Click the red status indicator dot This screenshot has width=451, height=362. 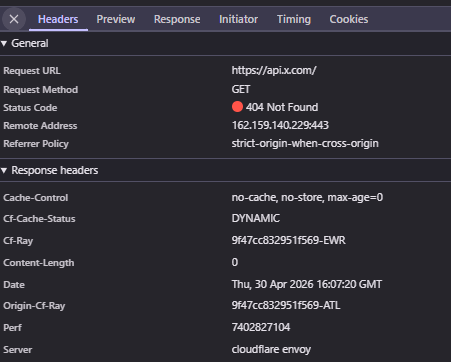coord(237,107)
